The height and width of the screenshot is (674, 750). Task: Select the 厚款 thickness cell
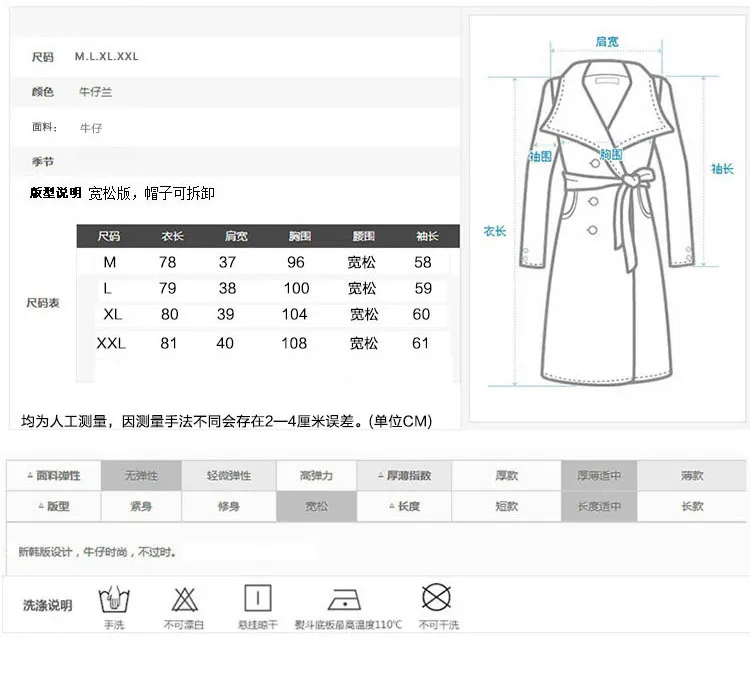(506, 475)
